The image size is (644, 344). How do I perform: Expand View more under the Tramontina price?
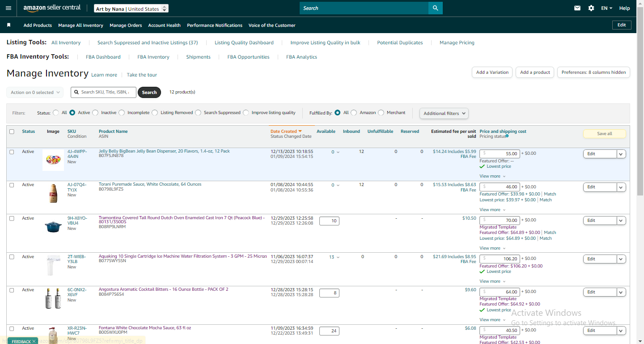click(x=492, y=248)
